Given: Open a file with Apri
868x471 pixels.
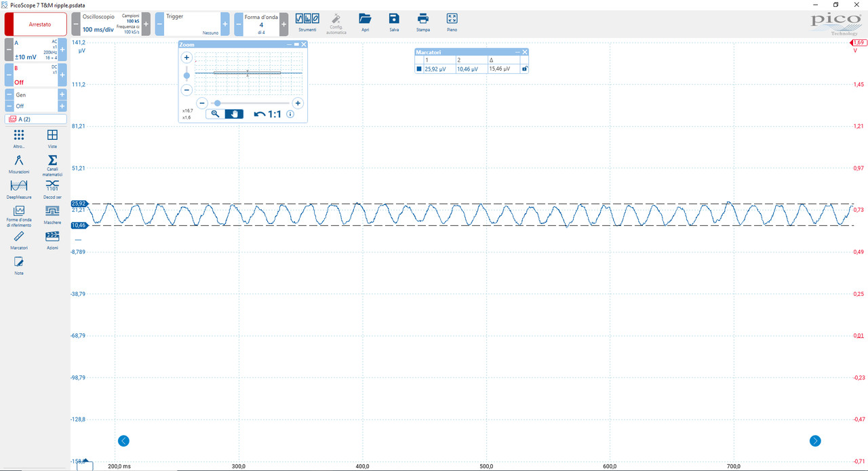Looking at the screenshot, I should tap(366, 22).
